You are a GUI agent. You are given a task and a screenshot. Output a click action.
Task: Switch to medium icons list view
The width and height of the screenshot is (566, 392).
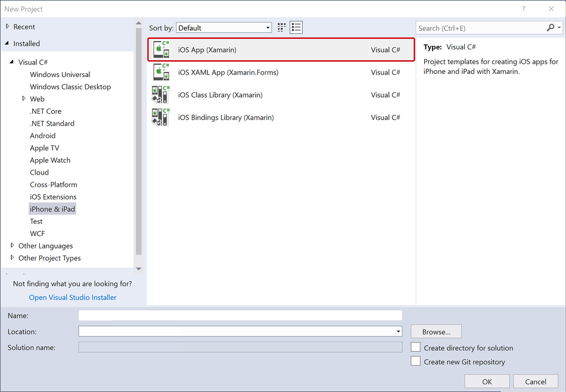(x=296, y=27)
